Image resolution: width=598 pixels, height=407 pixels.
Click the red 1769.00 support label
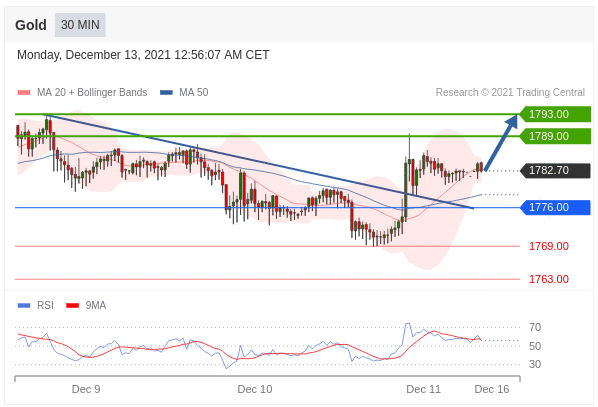pos(549,246)
